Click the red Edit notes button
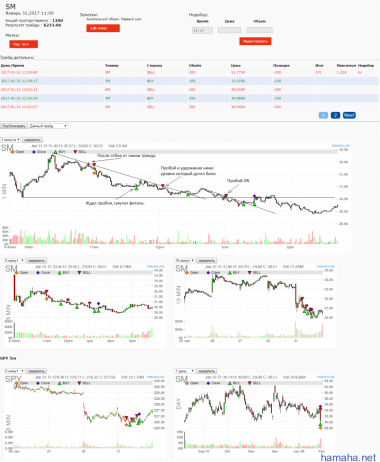The width and height of the screenshot is (380, 462). tap(103, 28)
